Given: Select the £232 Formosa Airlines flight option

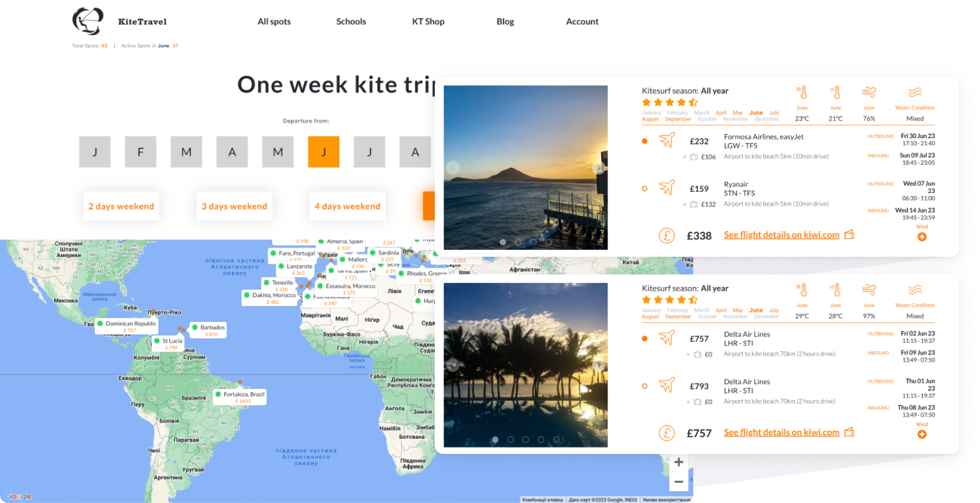Looking at the screenshot, I should click(645, 141).
